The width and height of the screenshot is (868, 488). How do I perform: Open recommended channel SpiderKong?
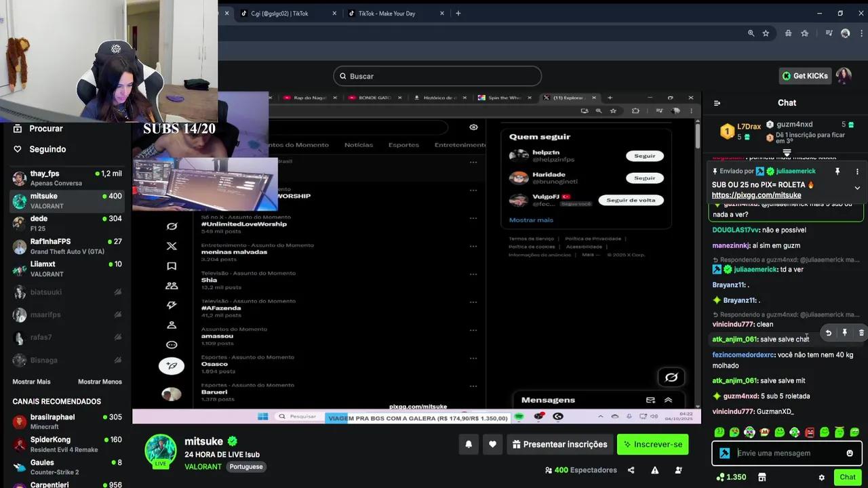point(66,445)
